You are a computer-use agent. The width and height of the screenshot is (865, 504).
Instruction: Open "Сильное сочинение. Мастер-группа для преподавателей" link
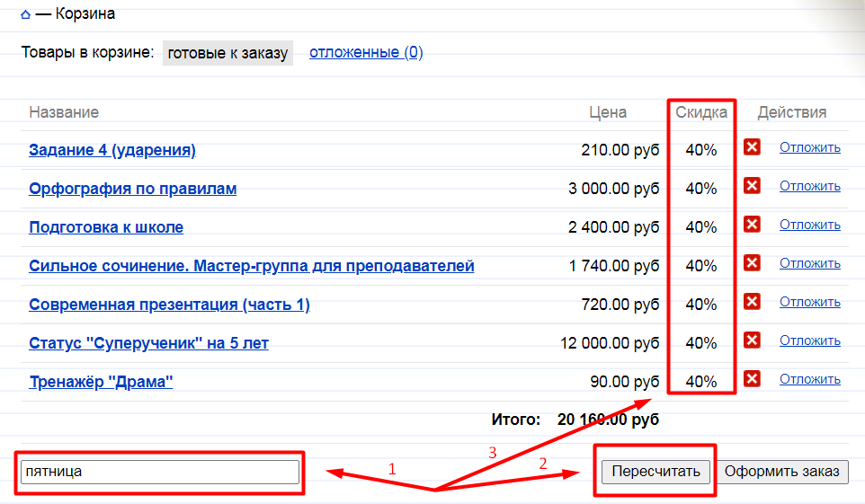251,266
